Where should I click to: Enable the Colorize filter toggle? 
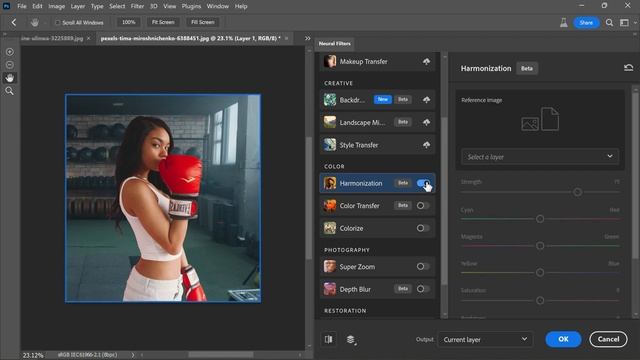pyautogui.click(x=423, y=228)
